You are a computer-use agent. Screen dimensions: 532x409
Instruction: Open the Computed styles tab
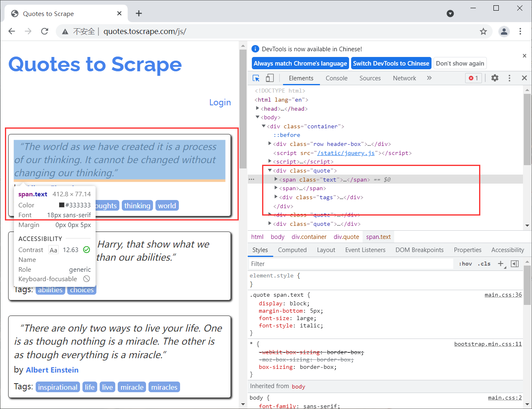pos(292,250)
